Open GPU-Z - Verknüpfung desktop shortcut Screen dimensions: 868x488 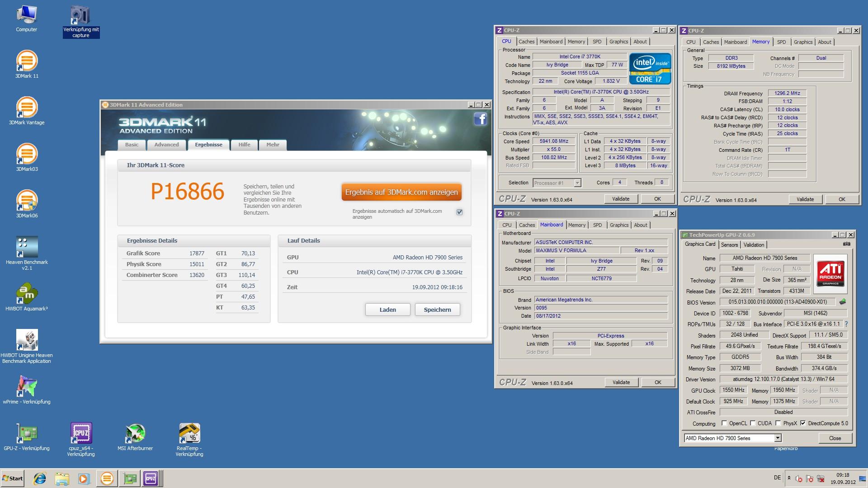[x=27, y=436]
